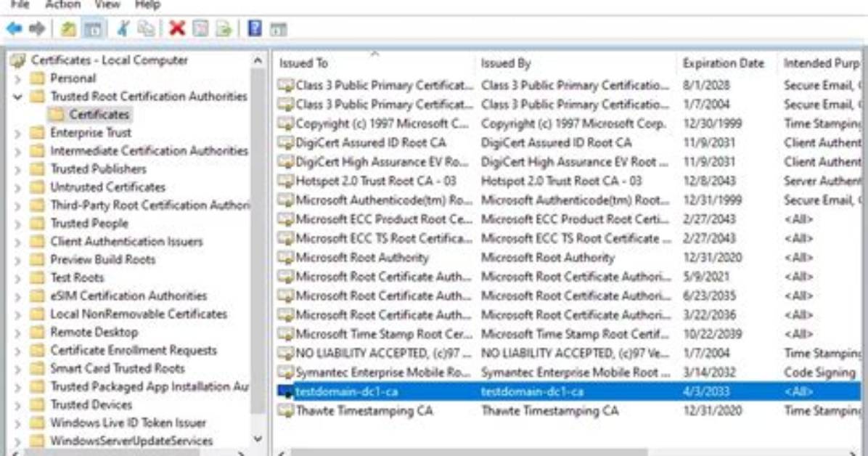Viewport: 868px width, 456px height.
Task: Sort by the Intended Purposes column header
Action: click(820, 63)
